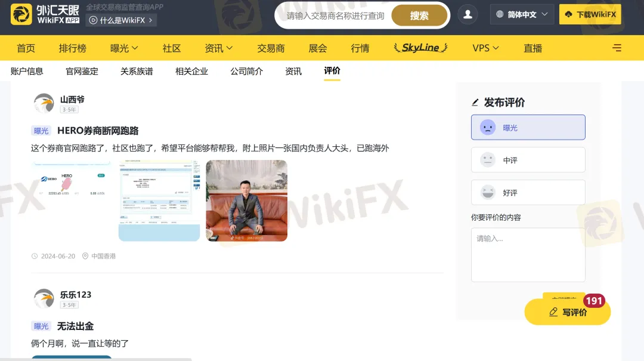The width and height of the screenshot is (644, 361).
Task: Click the sad face 曝光 icon
Action: [488, 128]
